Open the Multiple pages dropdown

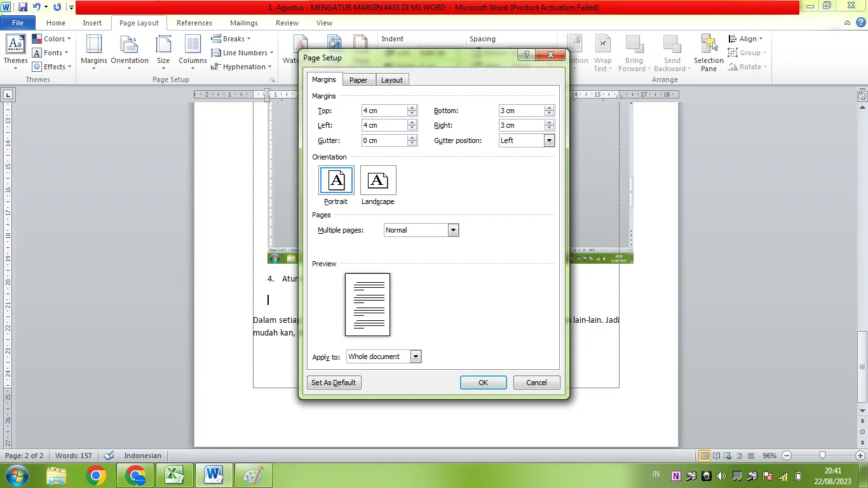click(452, 230)
